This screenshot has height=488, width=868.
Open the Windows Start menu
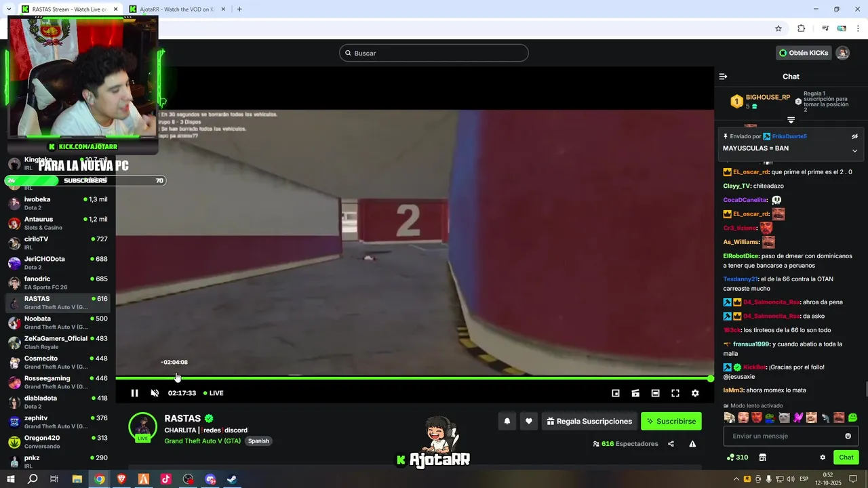10,479
